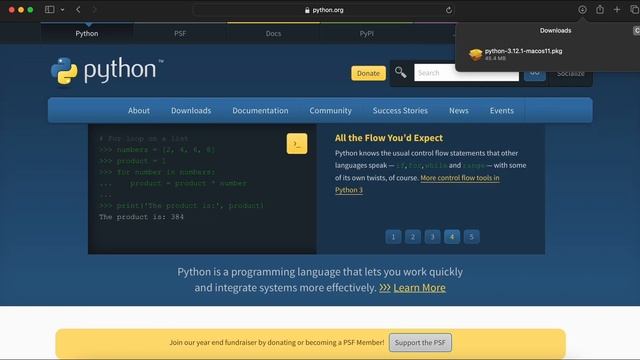Switch to the PyPI top tab
Image resolution: width=640 pixels, height=360 pixels.
pyautogui.click(x=367, y=33)
